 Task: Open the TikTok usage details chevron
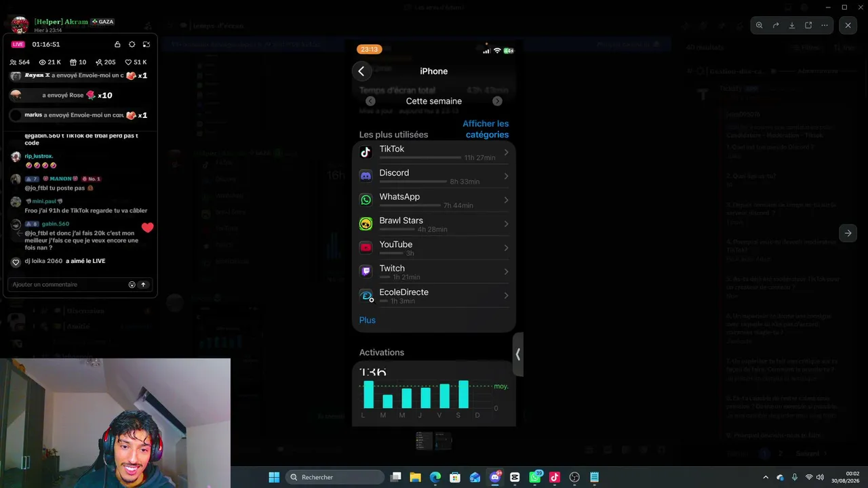coord(506,152)
